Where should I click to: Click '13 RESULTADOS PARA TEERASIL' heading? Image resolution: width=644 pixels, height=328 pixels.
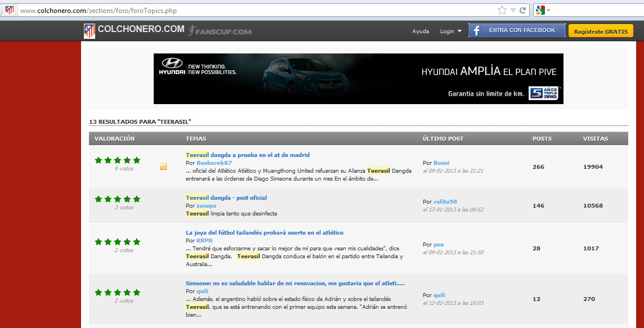click(x=140, y=122)
